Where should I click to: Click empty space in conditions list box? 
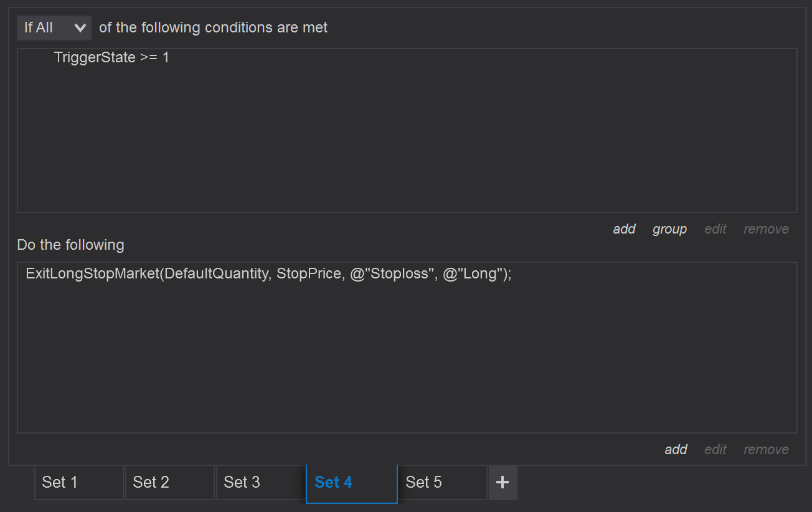[405, 143]
